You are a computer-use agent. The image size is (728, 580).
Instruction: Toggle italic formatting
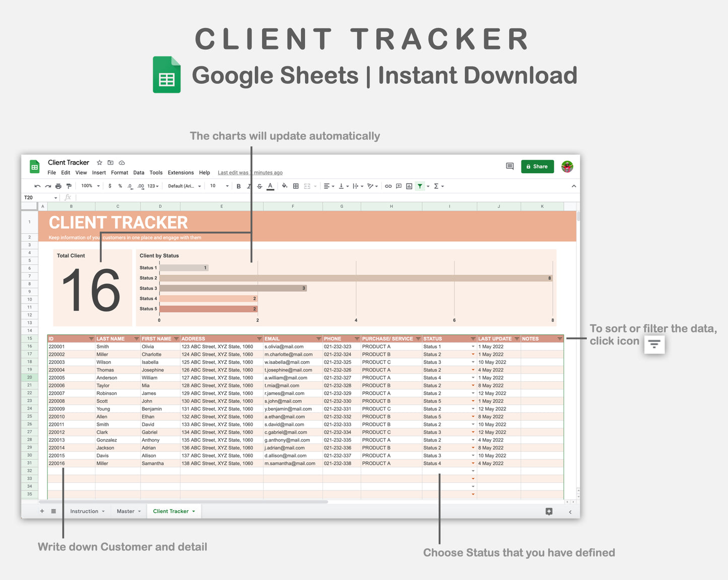coord(248,186)
